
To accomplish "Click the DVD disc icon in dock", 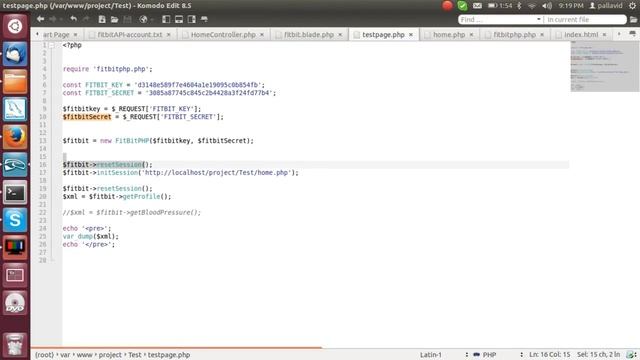I will coord(15,303).
